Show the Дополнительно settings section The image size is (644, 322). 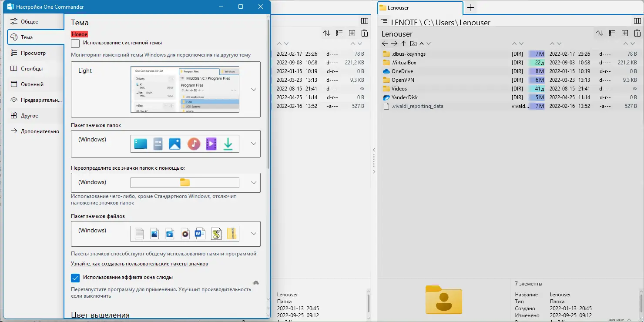[x=36, y=131]
